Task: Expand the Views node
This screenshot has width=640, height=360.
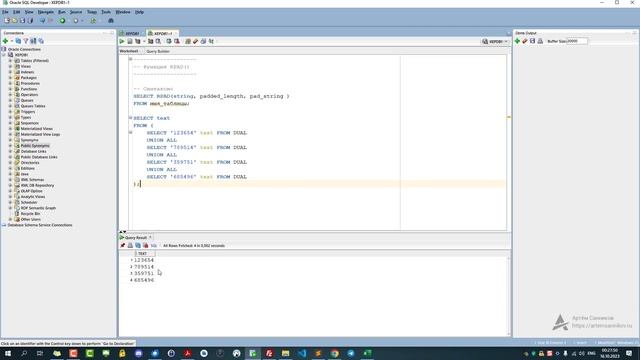Action: coord(10,67)
